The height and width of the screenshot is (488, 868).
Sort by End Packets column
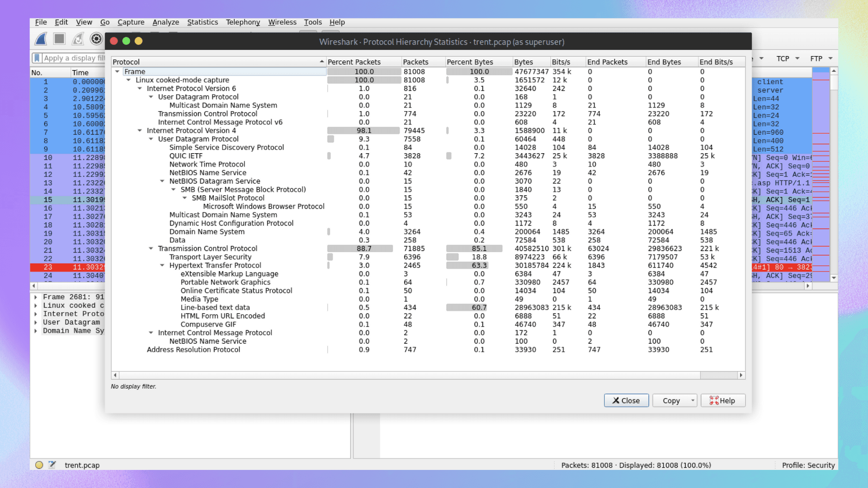pyautogui.click(x=615, y=62)
